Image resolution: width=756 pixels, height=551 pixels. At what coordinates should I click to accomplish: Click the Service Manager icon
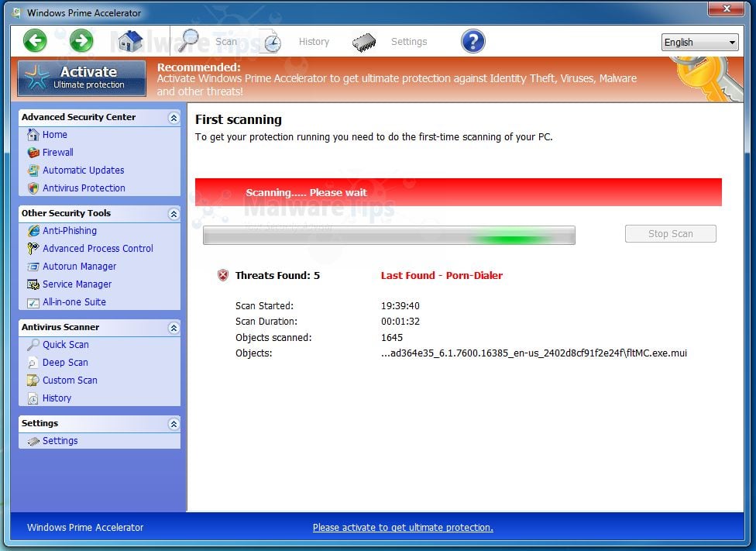33,284
